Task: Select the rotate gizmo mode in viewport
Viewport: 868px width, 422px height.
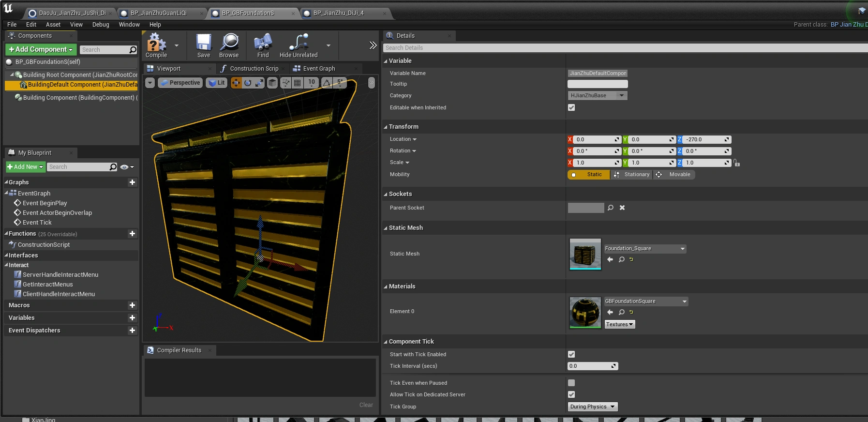Action: pos(248,83)
